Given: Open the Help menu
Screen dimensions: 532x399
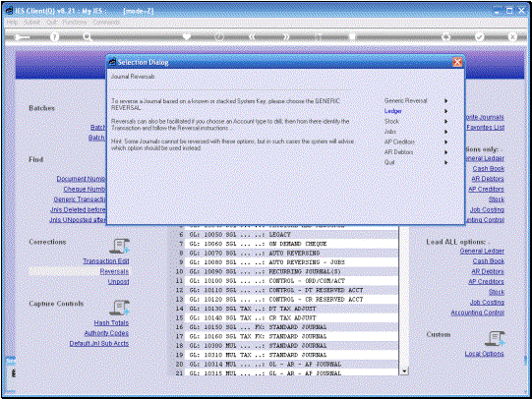Looking at the screenshot, I should tap(12, 22).
